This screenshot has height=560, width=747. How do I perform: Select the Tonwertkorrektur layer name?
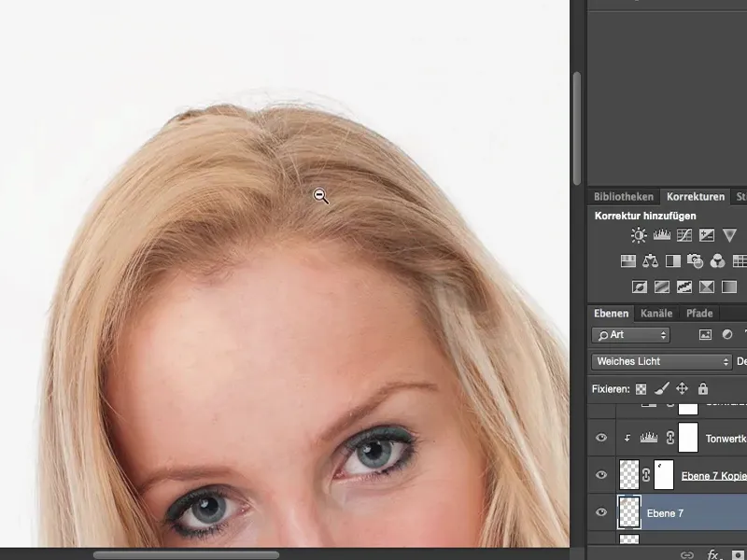tap(726, 439)
